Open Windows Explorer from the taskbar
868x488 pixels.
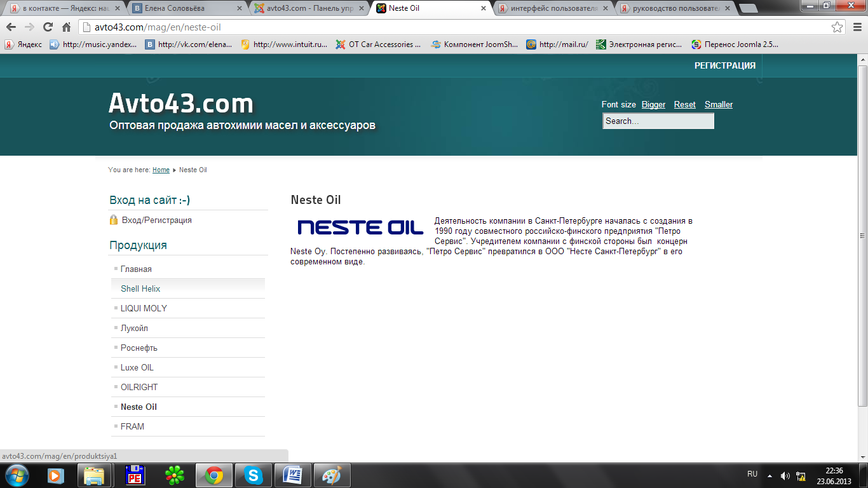95,475
